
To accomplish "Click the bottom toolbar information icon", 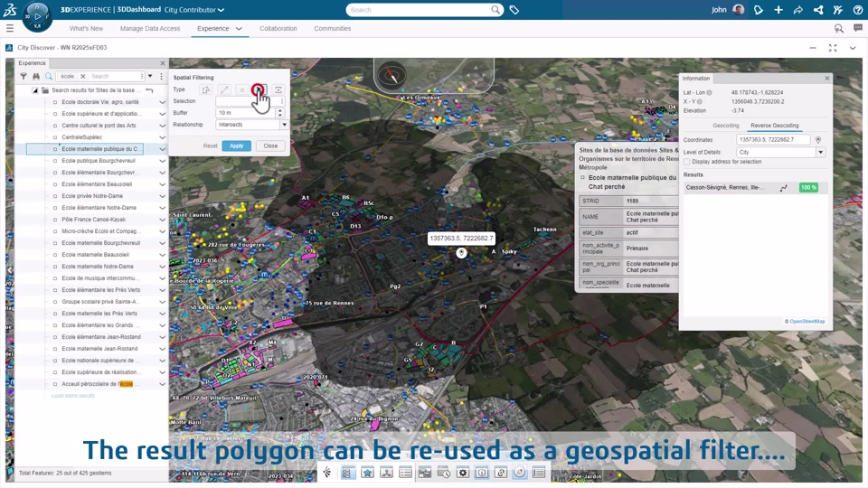I will pos(482,473).
